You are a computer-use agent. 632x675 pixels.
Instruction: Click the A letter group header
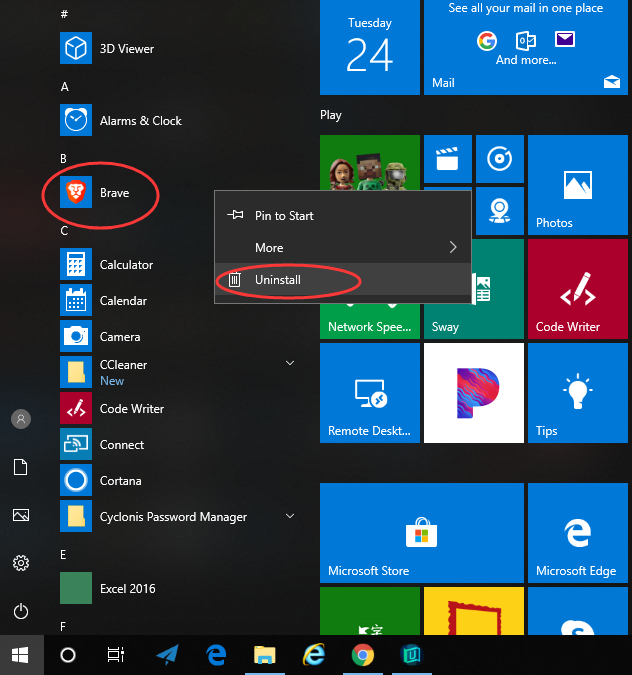(65, 87)
